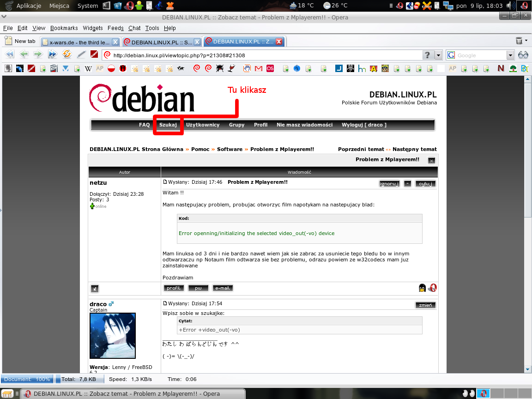This screenshot has height=399, width=532.
Task: Click the quote mark button in netzu's post
Action: point(407,183)
